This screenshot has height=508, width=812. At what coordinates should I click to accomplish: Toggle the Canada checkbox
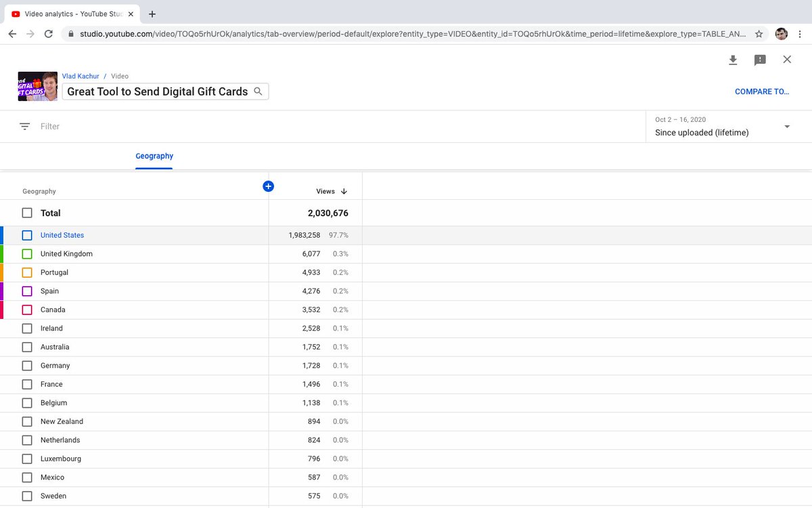pyautogui.click(x=27, y=310)
